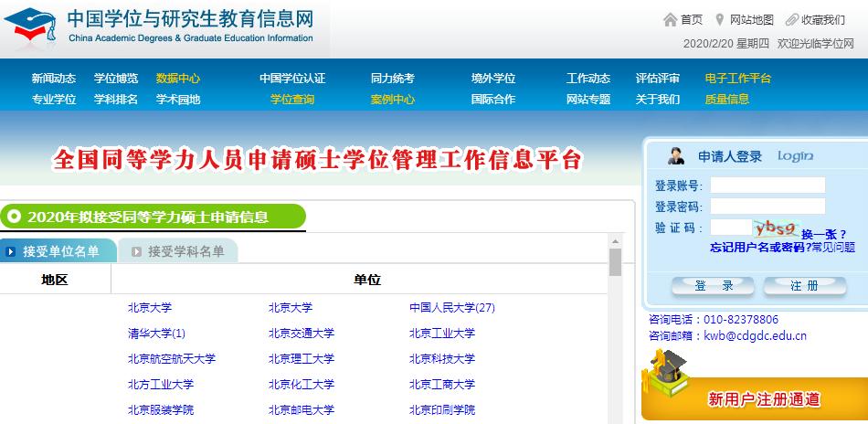Open 新闻动态 menu item

pyautogui.click(x=54, y=79)
